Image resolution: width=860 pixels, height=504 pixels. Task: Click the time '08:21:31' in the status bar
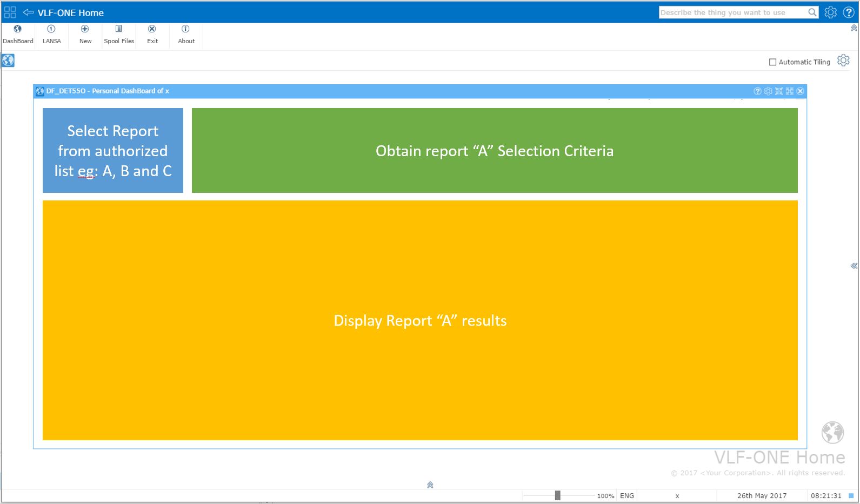pos(826,496)
